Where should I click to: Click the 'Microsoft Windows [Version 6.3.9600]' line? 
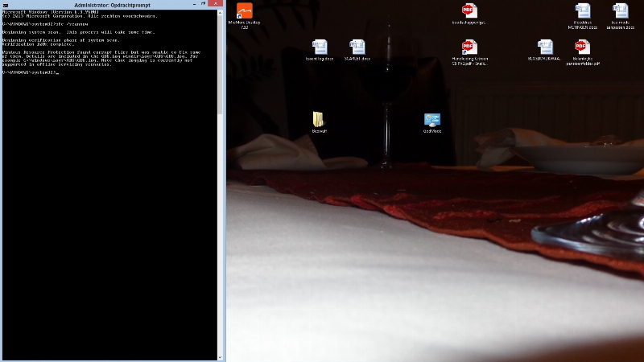tap(51, 12)
